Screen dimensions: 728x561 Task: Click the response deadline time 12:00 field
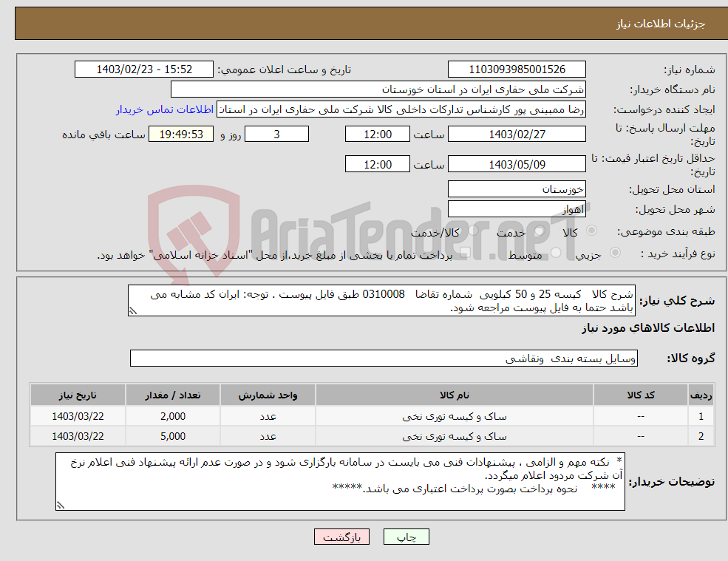[x=378, y=135]
